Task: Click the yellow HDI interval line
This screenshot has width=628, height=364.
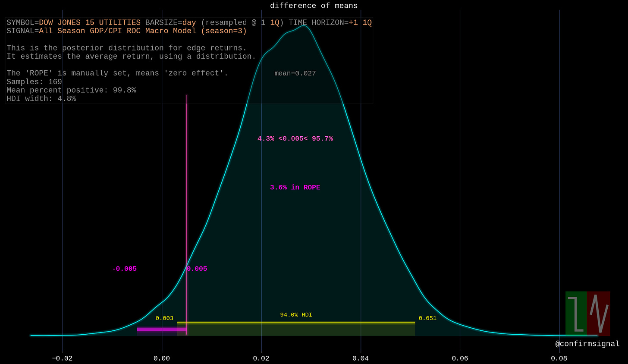Action: tap(296, 323)
